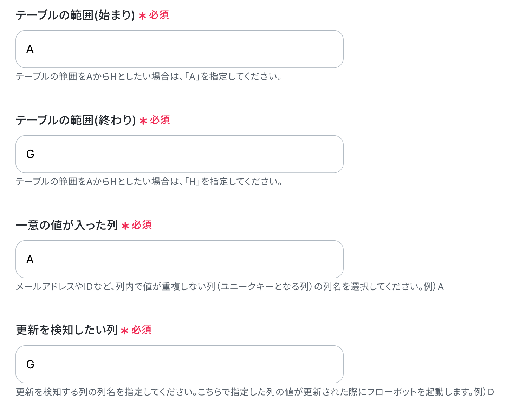
Task: Click the フローボットを起動します helper text
Action: click(255, 392)
